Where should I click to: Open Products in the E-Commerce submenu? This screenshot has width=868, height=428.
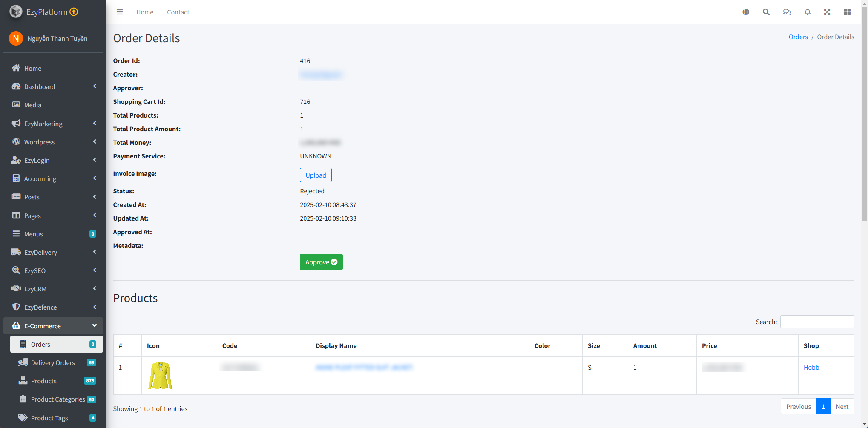coord(57,381)
